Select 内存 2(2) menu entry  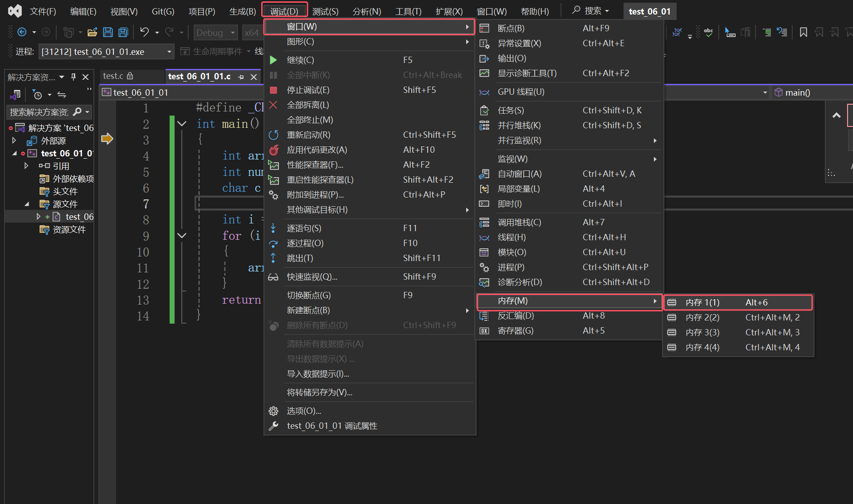(738, 318)
